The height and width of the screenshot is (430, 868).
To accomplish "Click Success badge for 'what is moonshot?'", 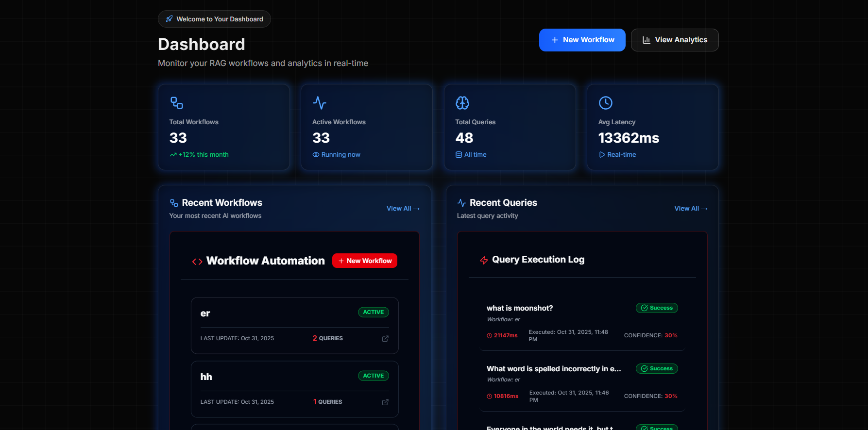I will click(x=657, y=308).
